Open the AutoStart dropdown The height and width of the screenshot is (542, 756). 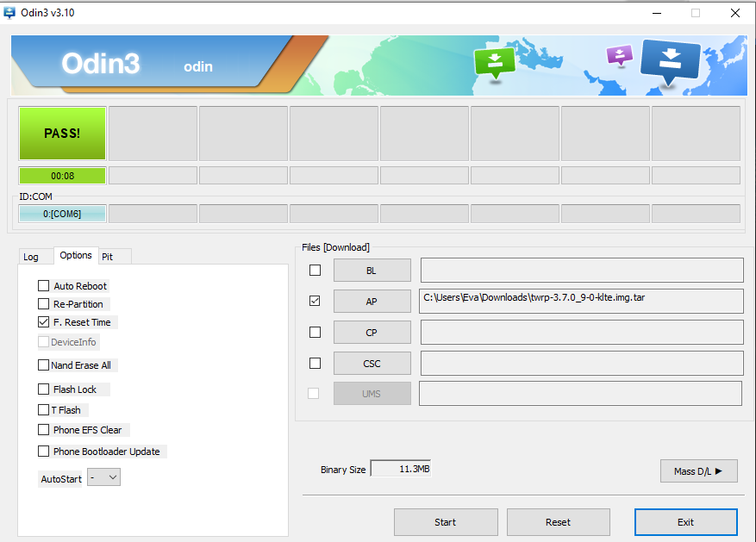pos(103,477)
